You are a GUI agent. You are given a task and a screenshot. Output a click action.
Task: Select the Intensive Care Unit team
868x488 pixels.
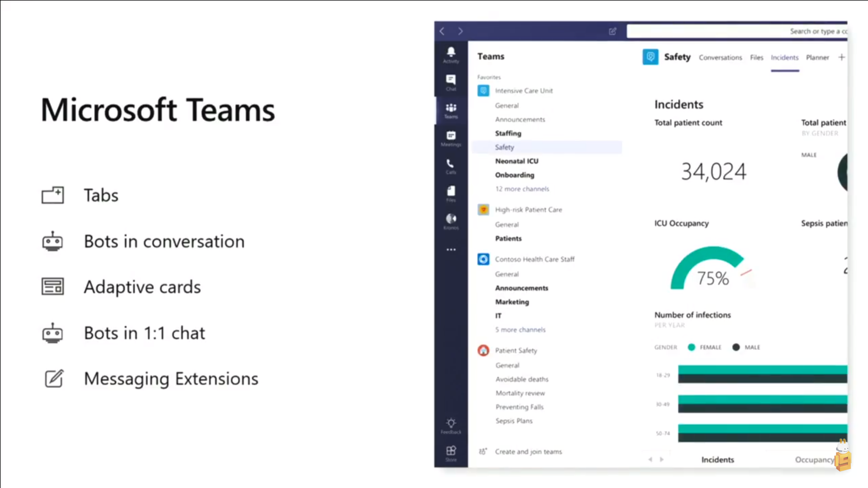pos(524,91)
